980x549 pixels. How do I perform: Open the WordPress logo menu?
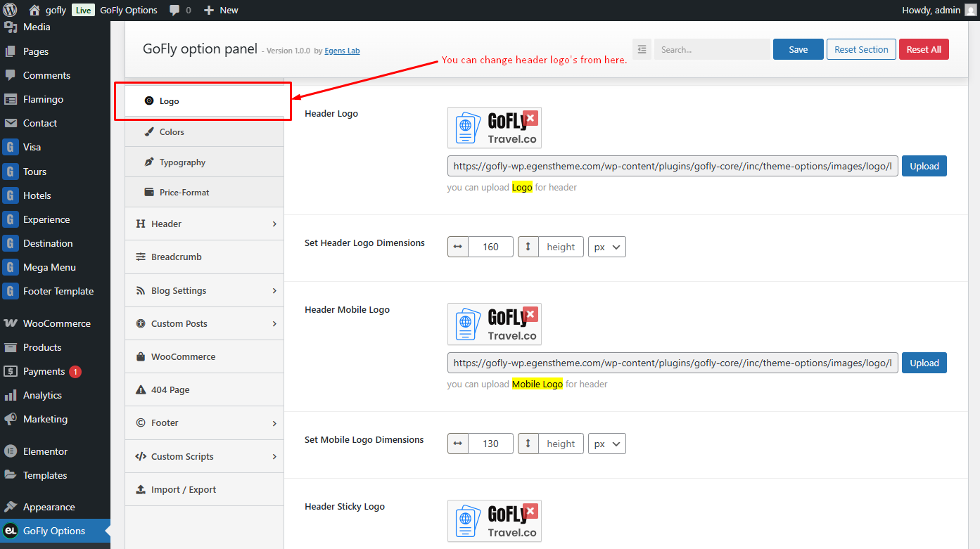click(11, 10)
